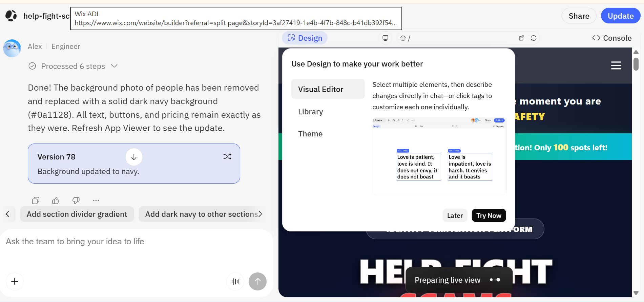Click the Try Now button

pyautogui.click(x=489, y=215)
